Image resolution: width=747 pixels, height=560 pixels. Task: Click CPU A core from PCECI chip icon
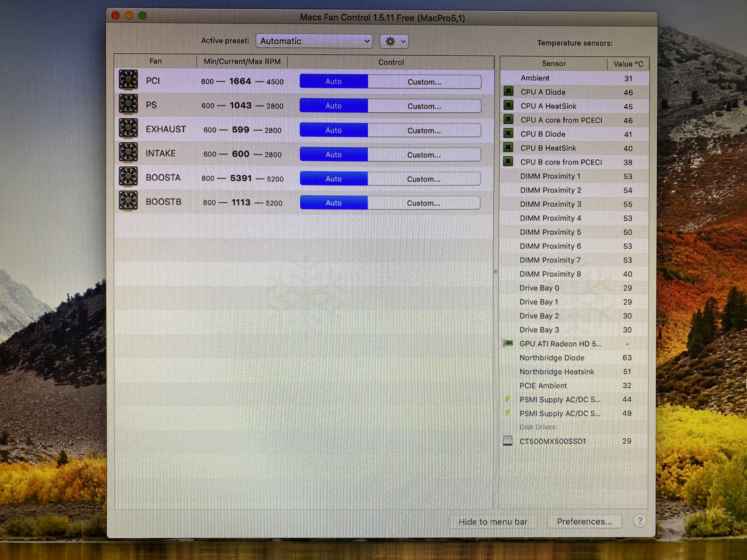point(508,119)
